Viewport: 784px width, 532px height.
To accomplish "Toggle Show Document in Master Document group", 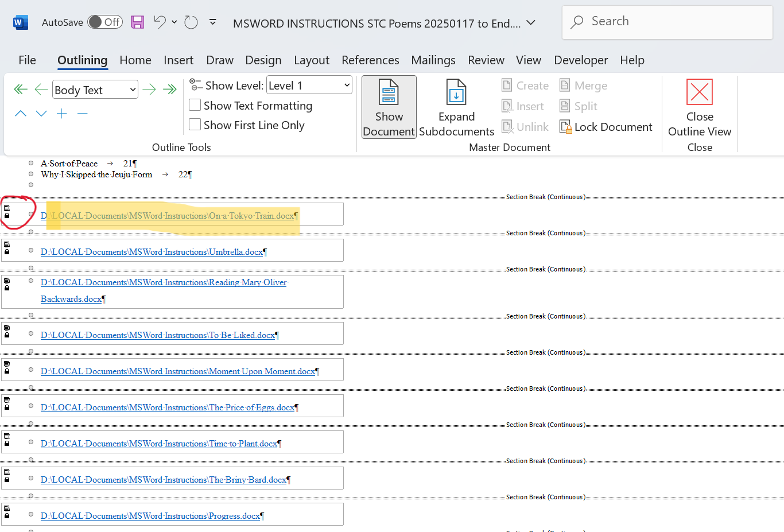I will point(389,107).
